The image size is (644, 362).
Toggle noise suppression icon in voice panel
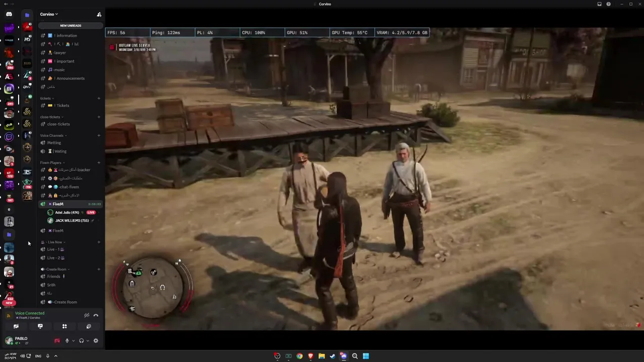click(x=87, y=315)
